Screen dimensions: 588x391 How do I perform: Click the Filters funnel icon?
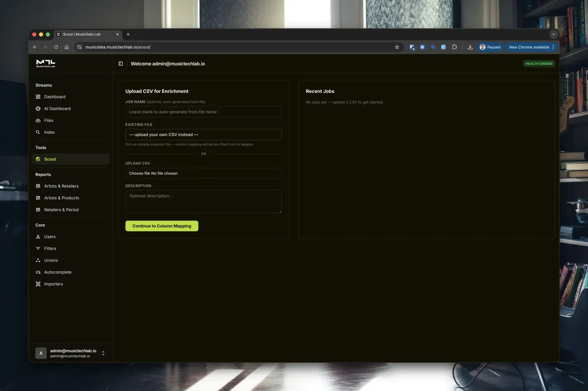tap(38, 248)
